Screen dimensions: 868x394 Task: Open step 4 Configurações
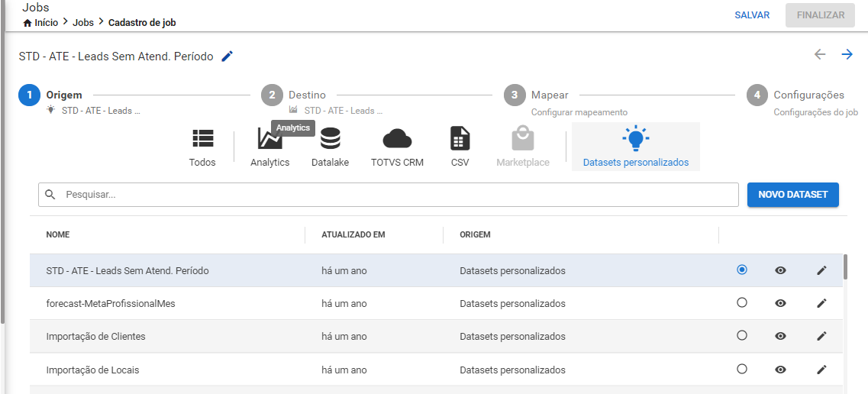pyautogui.click(x=757, y=95)
